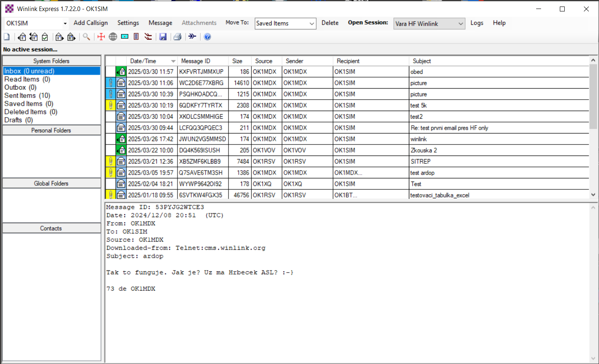Select message 'Re: test prvni email pres HF only'
599x364 pixels.
tap(347, 128)
